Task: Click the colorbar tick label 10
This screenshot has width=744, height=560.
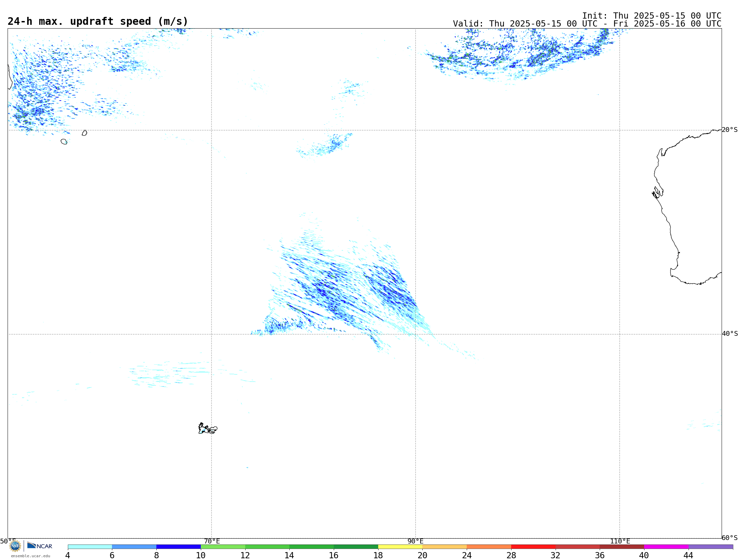Action: (201, 556)
